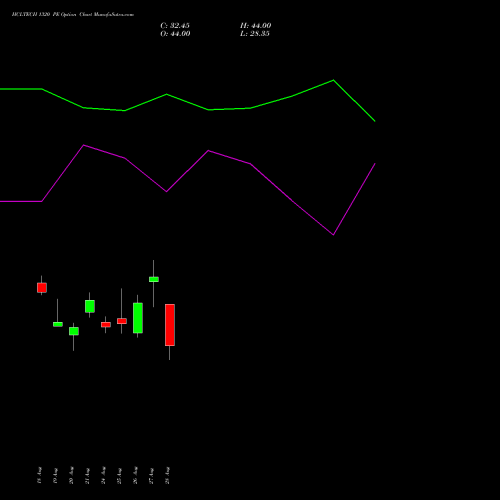This screenshot has width=500, height=500.
Task: Select the green candlestick for 21 Aug
Action: 90,306
